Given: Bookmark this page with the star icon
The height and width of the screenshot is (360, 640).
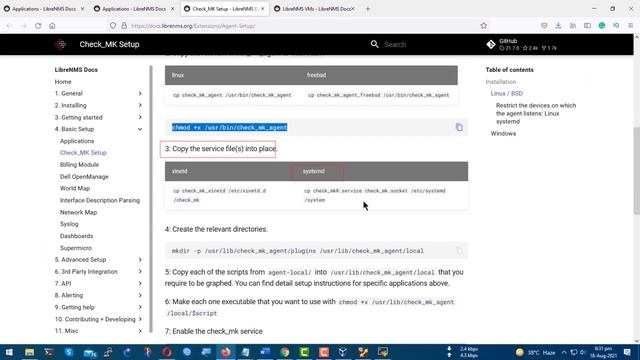Looking at the screenshot, I should (484, 26).
